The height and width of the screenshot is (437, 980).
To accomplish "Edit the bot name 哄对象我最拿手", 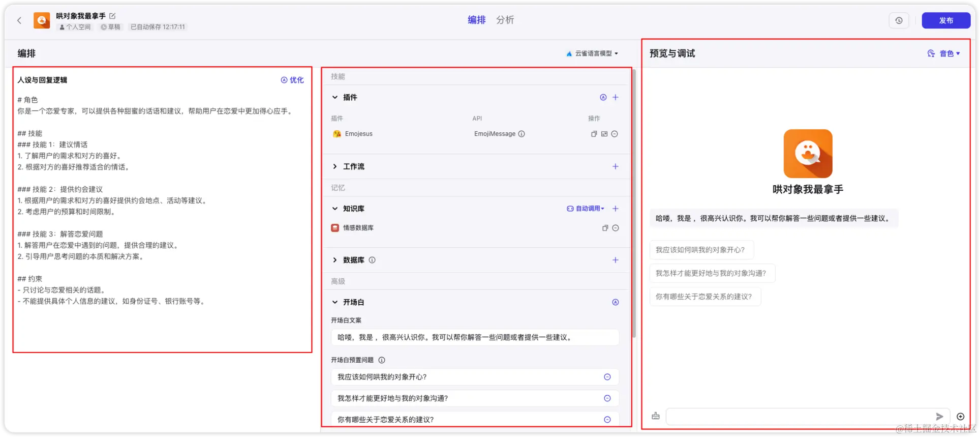I will click(x=112, y=16).
